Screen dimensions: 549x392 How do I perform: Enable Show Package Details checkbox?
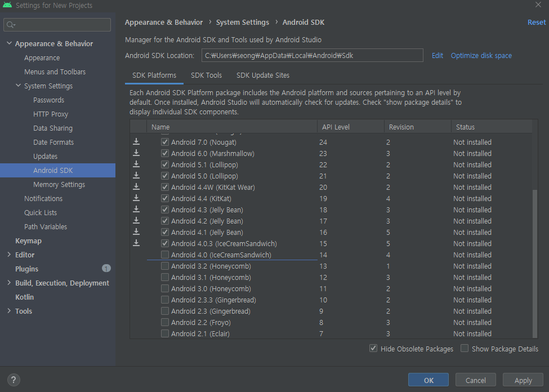pyautogui.click(x=465, y=348)
